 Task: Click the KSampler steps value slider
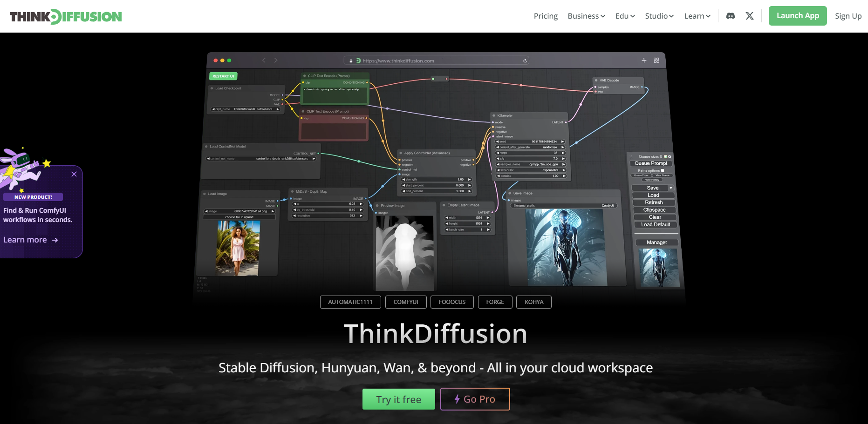531,153
